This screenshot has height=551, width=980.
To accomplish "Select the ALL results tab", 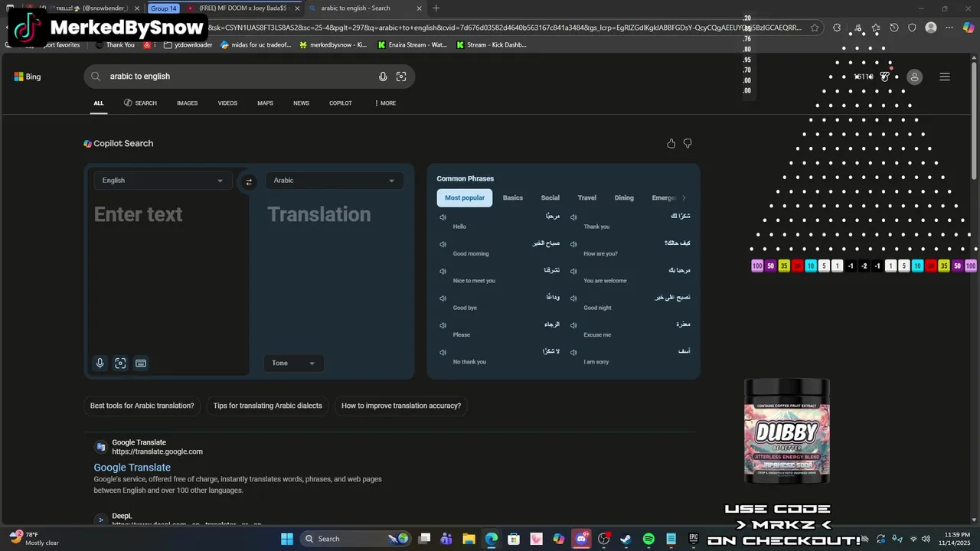I will [x=99, y=103].
